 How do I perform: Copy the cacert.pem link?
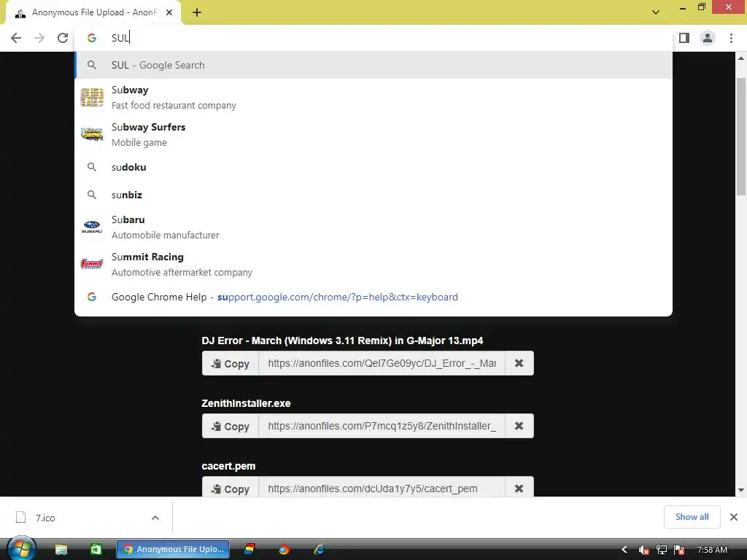pyautogui.click(x=230, y=488)
